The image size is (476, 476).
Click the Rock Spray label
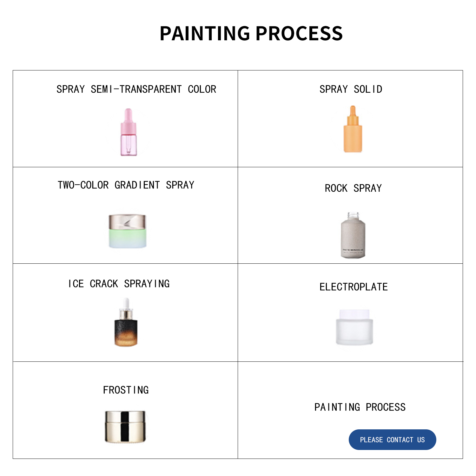pyautogui.click(x=353, y=188)
